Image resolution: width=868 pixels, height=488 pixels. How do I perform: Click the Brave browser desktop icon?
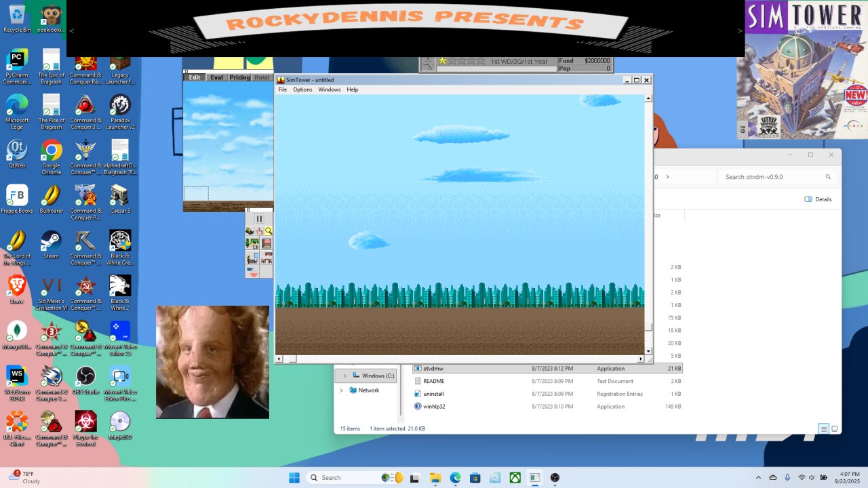click(x=17, y=289)
